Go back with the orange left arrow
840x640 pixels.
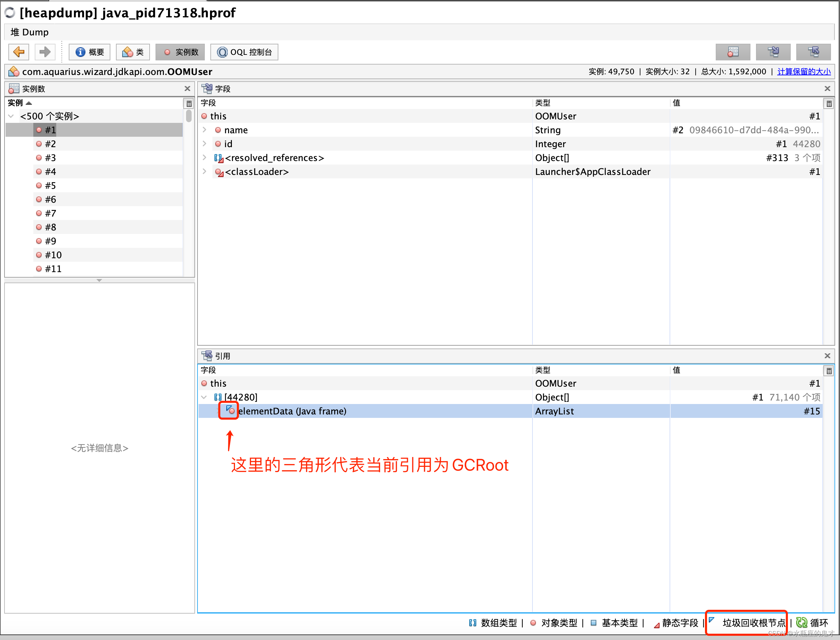click(19, 52)
